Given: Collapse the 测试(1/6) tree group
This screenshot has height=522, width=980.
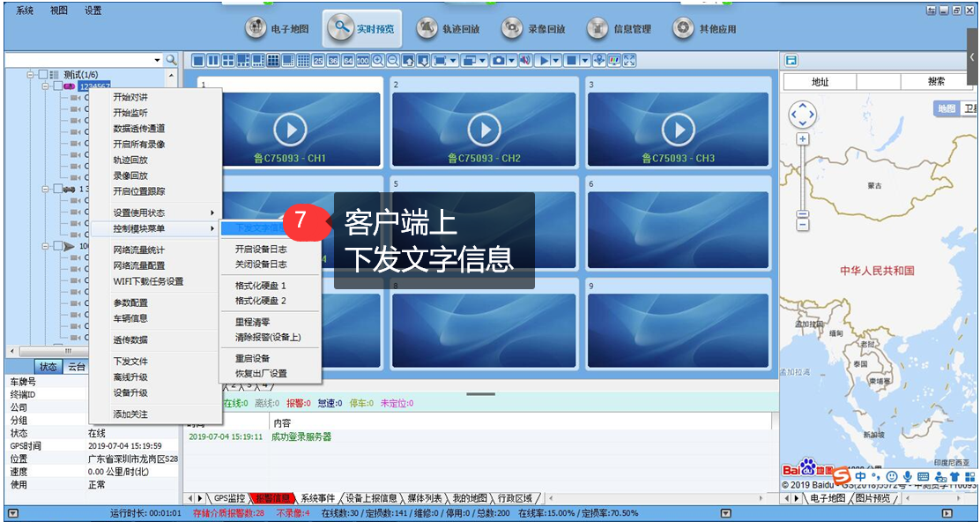Looking at the screenshot, I should click(x=32, y=75).
